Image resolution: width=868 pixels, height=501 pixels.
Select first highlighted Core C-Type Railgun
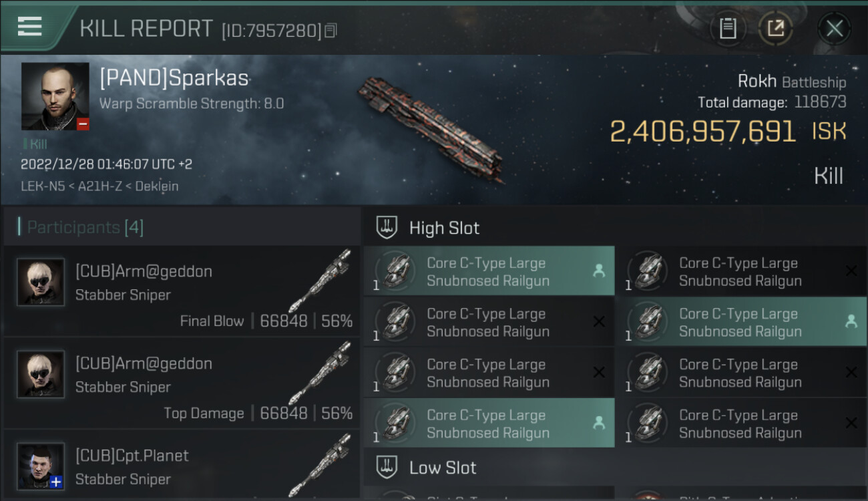point(489,271)
